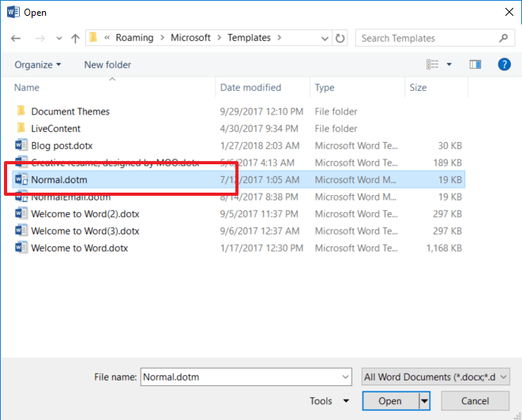Open the Organize dropdown menu
The width and height of the screenshot is (522, 420).
point(37,65)
